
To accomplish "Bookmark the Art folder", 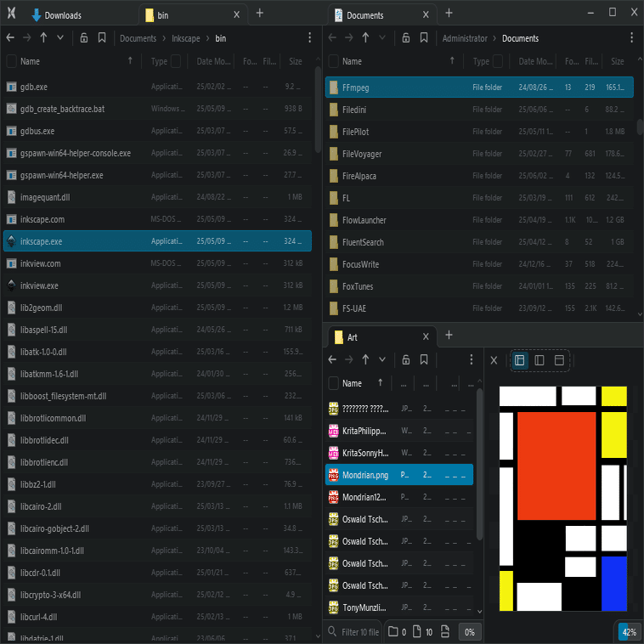I will [x=424, y=359].
